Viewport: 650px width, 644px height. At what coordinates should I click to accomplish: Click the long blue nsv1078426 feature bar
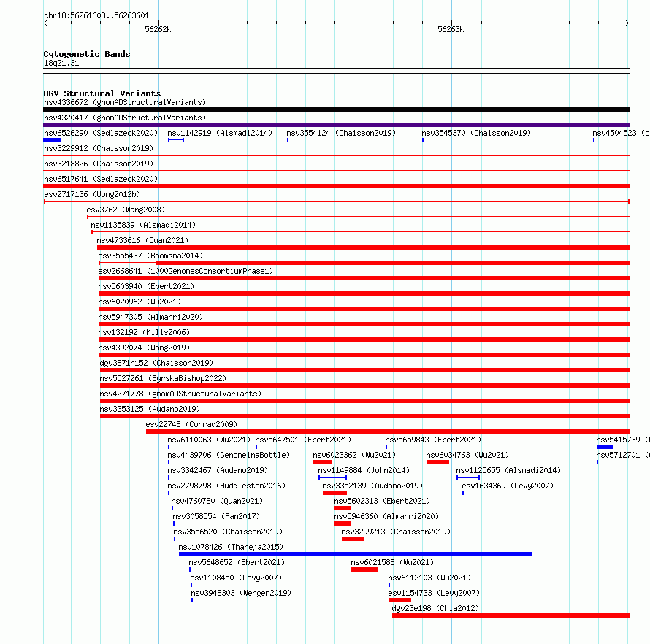(x=355, y=554)
